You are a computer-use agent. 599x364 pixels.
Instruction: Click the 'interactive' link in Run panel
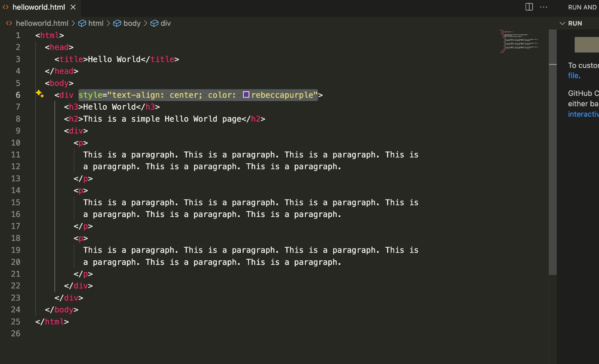click(x=583, y=114)
